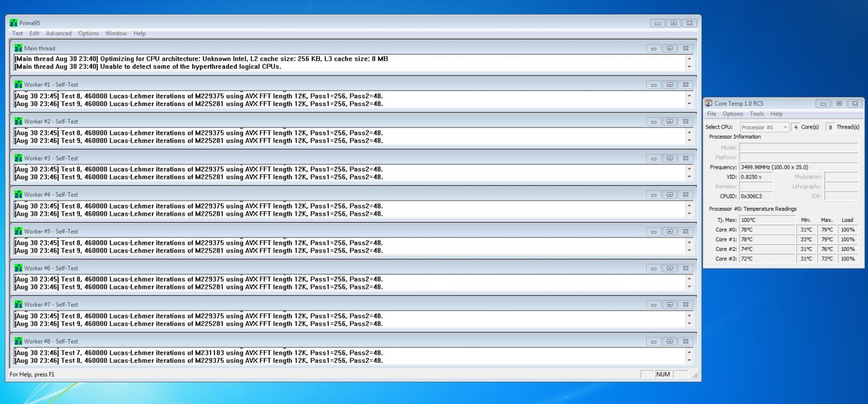Click the Worker #4 window icon
This screenshot has height=404, width=868.
[18, 194]
